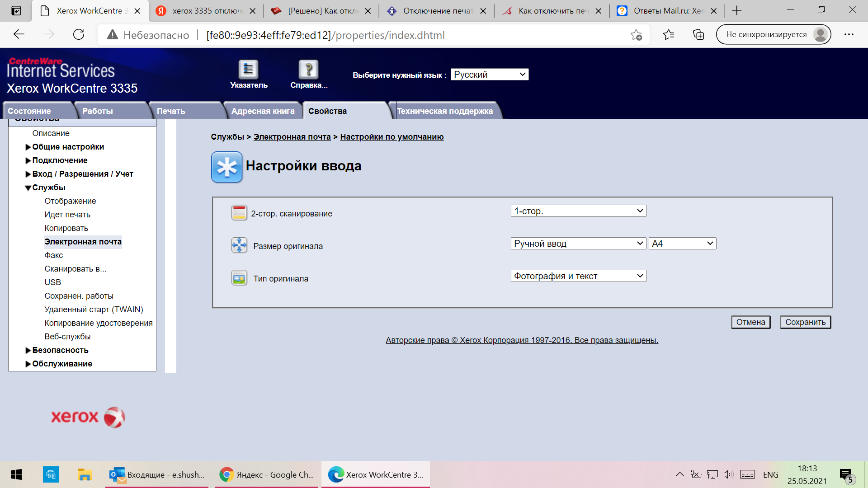This screenshot has width=868, height=488.
Task: Switch to the Адресная книга tab
Action: (263, 111)
